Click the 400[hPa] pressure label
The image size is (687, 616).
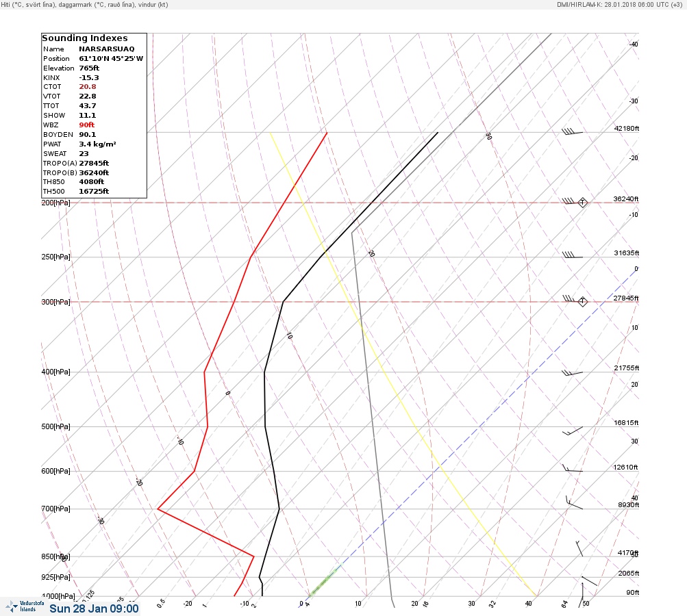pyautogui.click(x=55, y=372)
